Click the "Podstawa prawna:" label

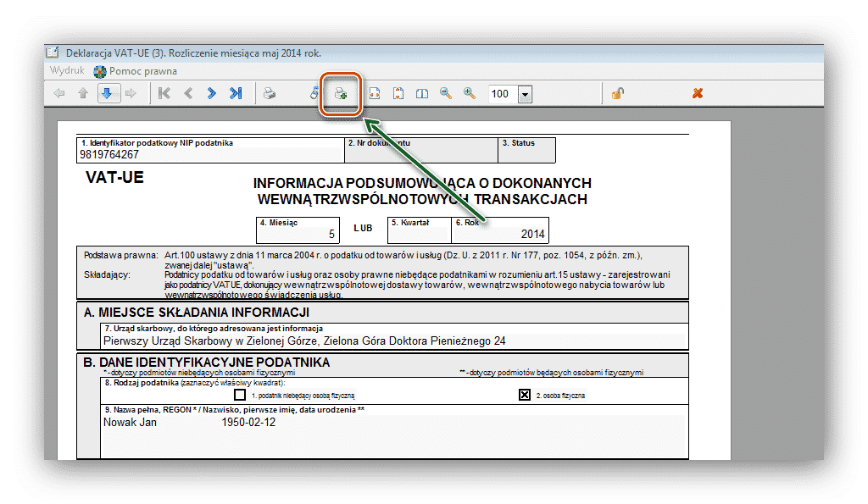[121, 255]
